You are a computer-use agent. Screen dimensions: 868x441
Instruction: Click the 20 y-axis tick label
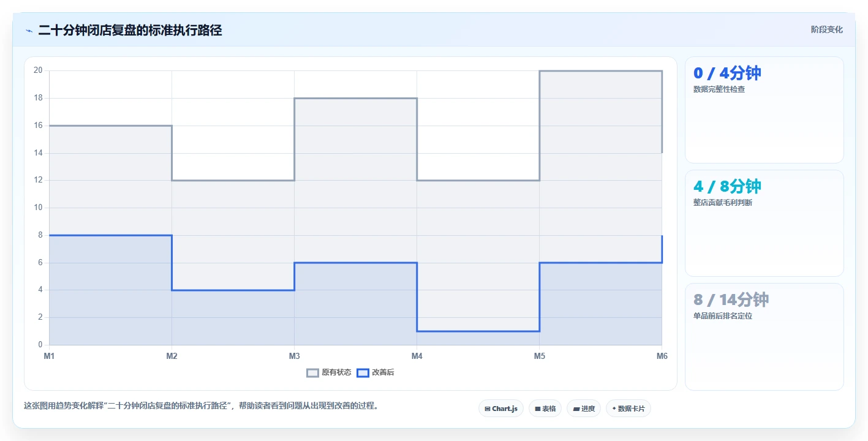[x=38, y=70]
